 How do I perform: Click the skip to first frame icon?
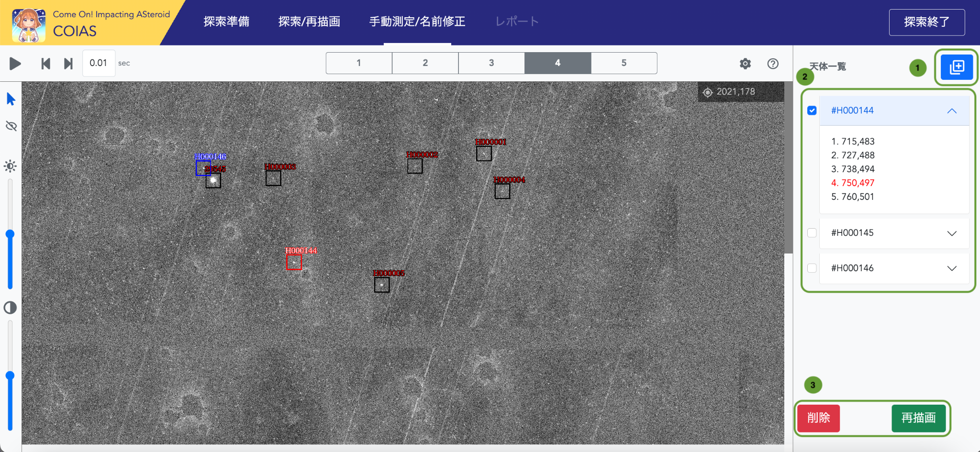[x=45, y=63]
